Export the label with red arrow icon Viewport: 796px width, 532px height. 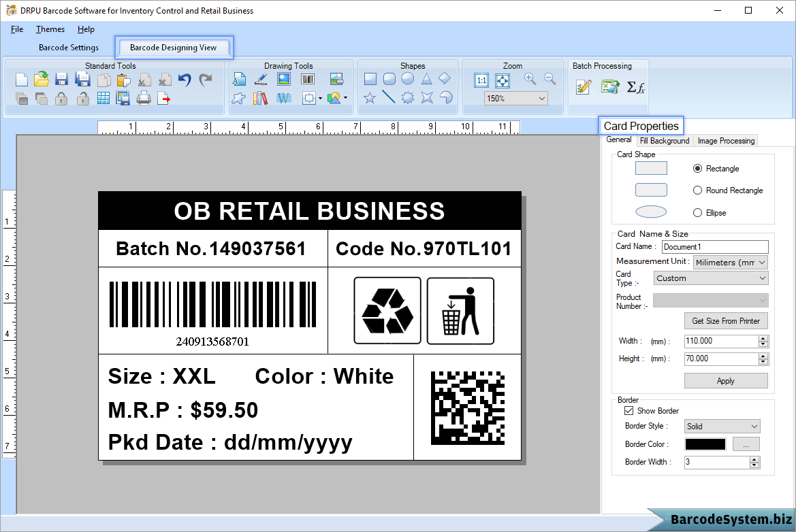click(164, 99)
